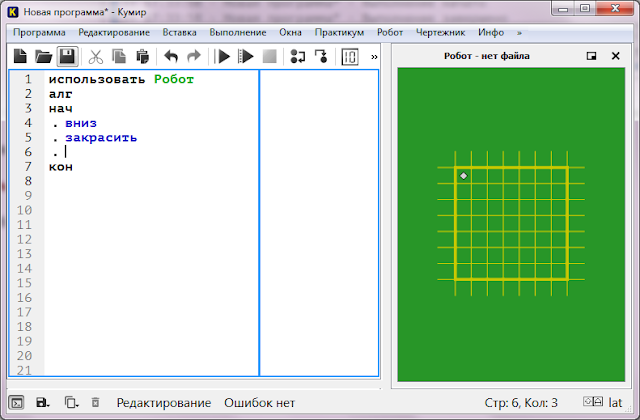The height and width of the screenshot is (420, 640).
Task: Open the Программа menu
Action: pos(39,32)
